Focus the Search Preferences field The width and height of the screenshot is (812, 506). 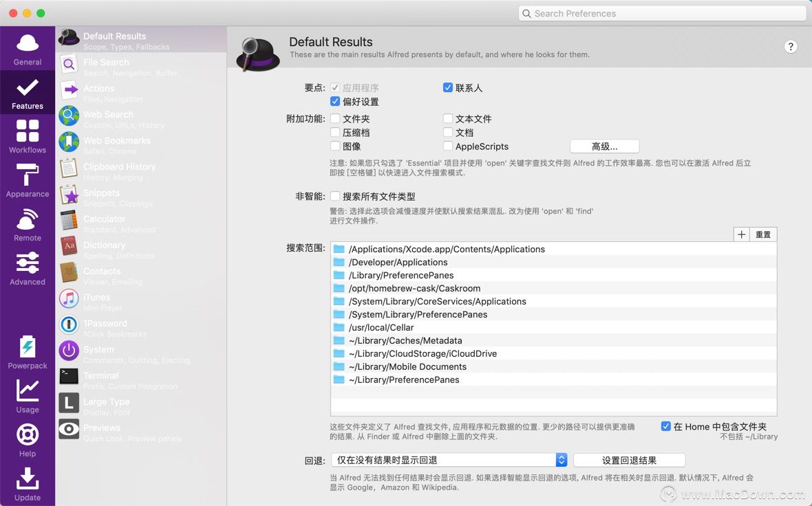pyautogui.click(x=663, y=14)
